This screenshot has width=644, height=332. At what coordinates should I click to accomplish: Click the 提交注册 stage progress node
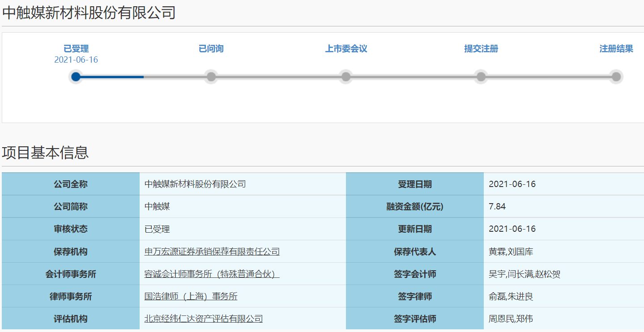pos(481,77)
